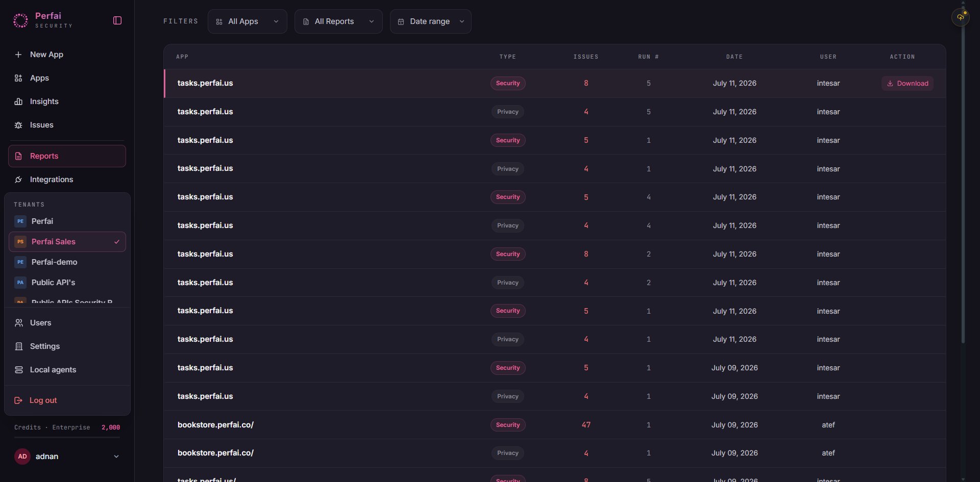The image size is (980, 482).
Task: Open Integrations from the sidebar
Action: click(x=67, y=180)
